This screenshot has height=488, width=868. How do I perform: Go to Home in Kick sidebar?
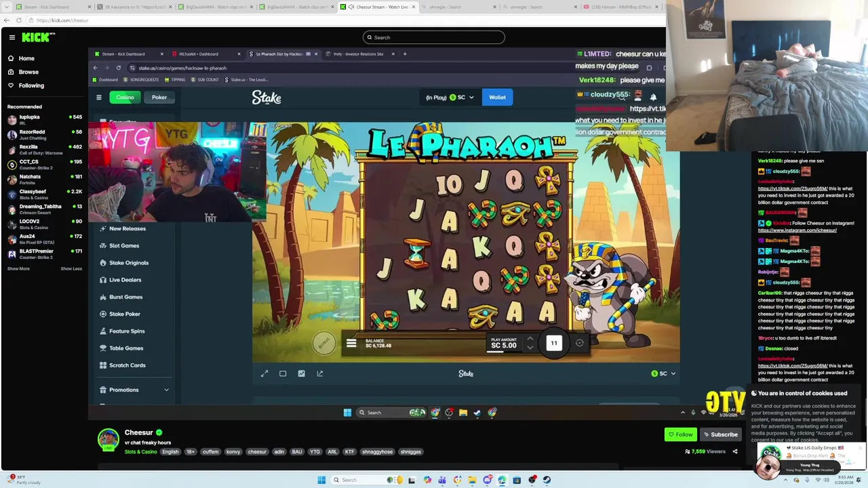tap(26, 58)
